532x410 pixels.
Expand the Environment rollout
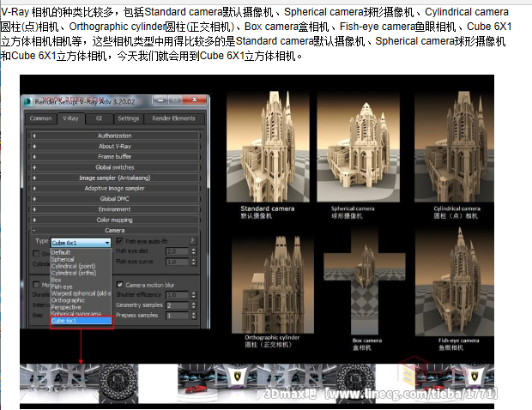pyautogui.click(x=115, y=209)
